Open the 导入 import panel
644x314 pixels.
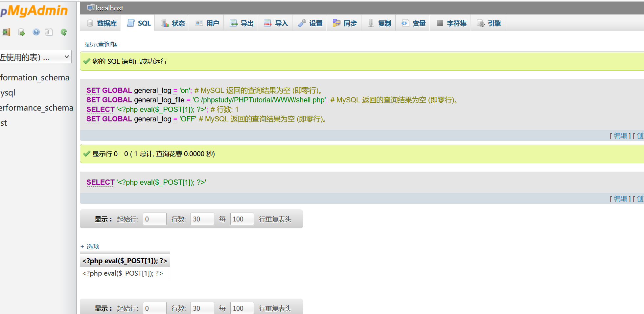tap(275, 23)
